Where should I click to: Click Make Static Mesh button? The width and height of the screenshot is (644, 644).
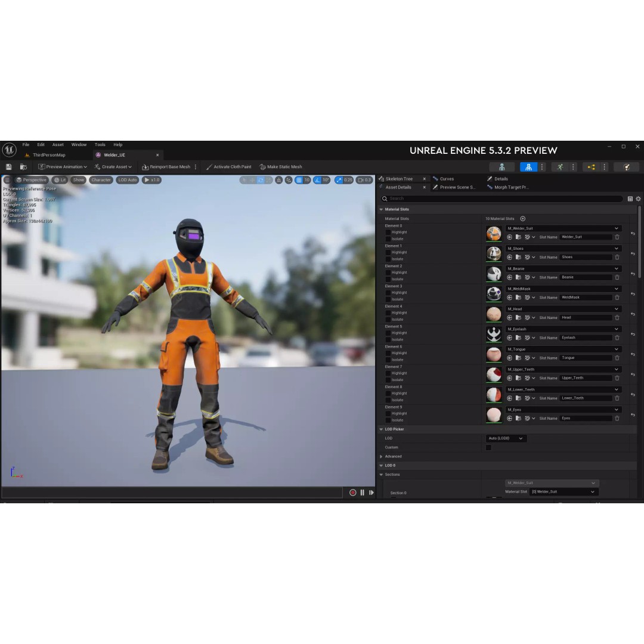(x=281, y=167)
